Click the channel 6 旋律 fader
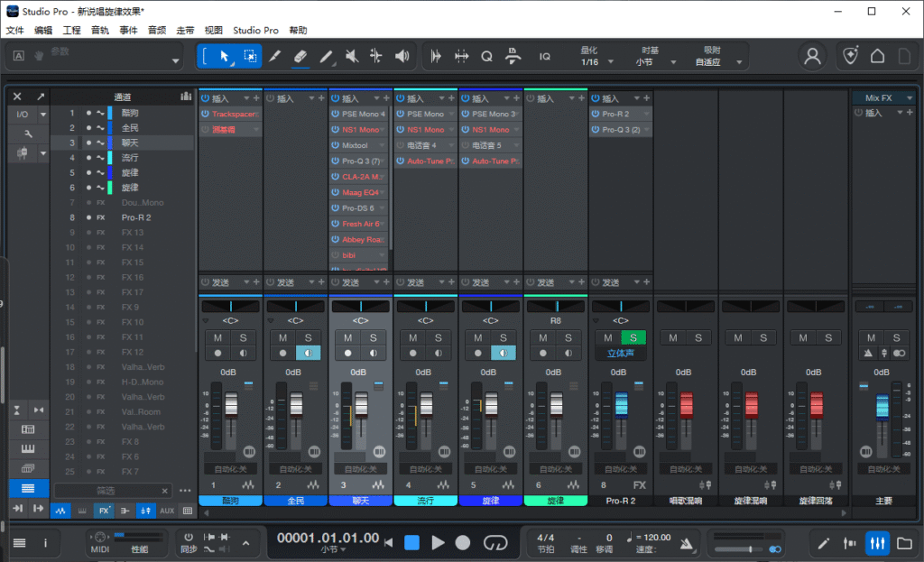The image size is (924, 562). point(556,404)
